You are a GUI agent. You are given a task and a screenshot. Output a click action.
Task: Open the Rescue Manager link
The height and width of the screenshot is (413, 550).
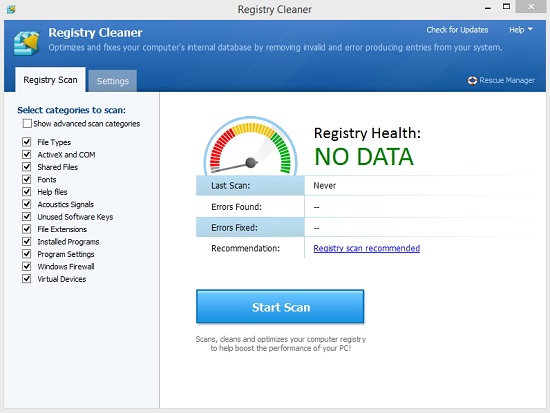(x=507, y=80)
